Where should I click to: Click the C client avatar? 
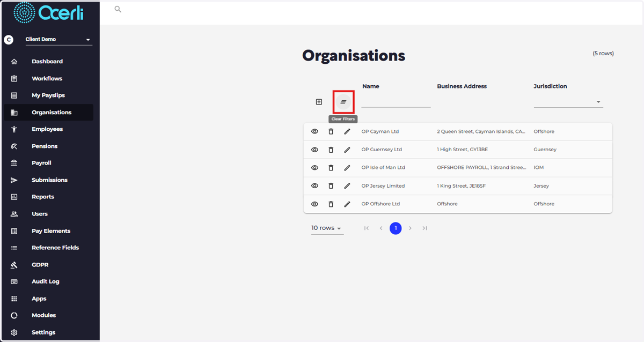[x=9, y=40]
